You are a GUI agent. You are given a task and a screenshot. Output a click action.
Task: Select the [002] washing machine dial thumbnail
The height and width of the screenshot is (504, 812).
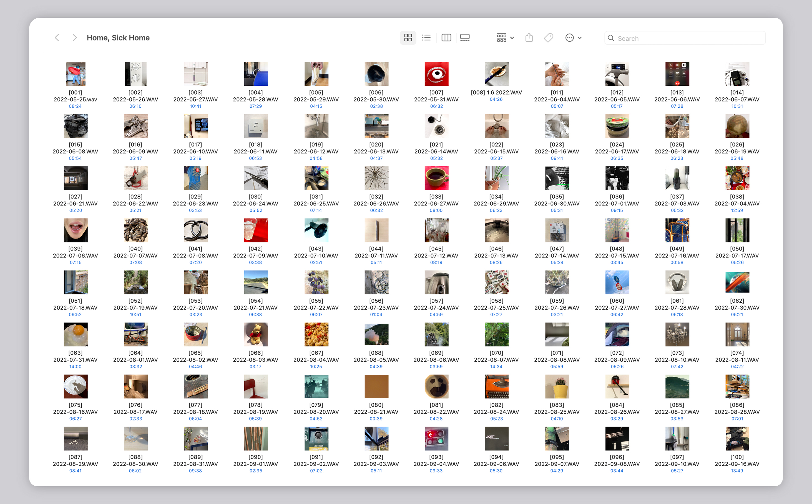coord(135,74)
